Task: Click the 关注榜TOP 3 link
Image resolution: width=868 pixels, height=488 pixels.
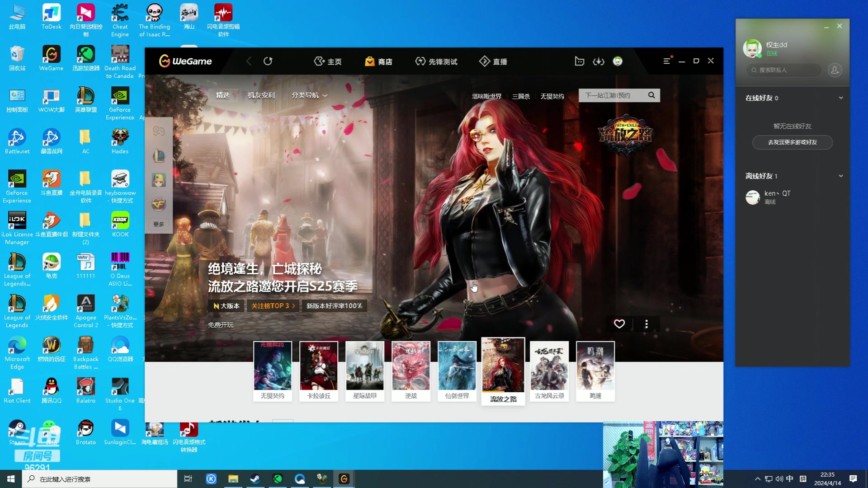Action: pos(273,306)
